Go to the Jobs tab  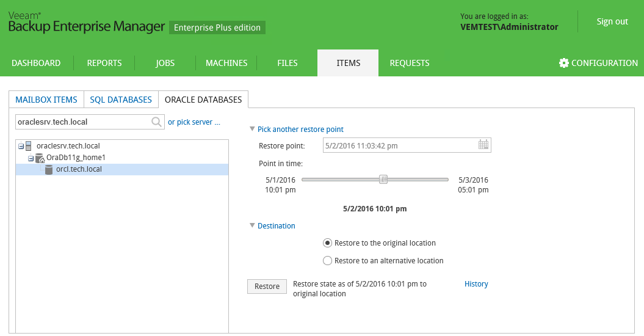[165, 63]
